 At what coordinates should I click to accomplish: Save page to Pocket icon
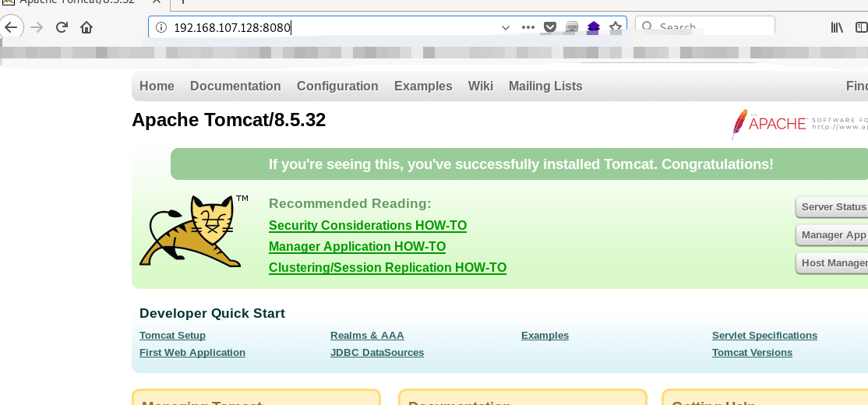(549, 27)
